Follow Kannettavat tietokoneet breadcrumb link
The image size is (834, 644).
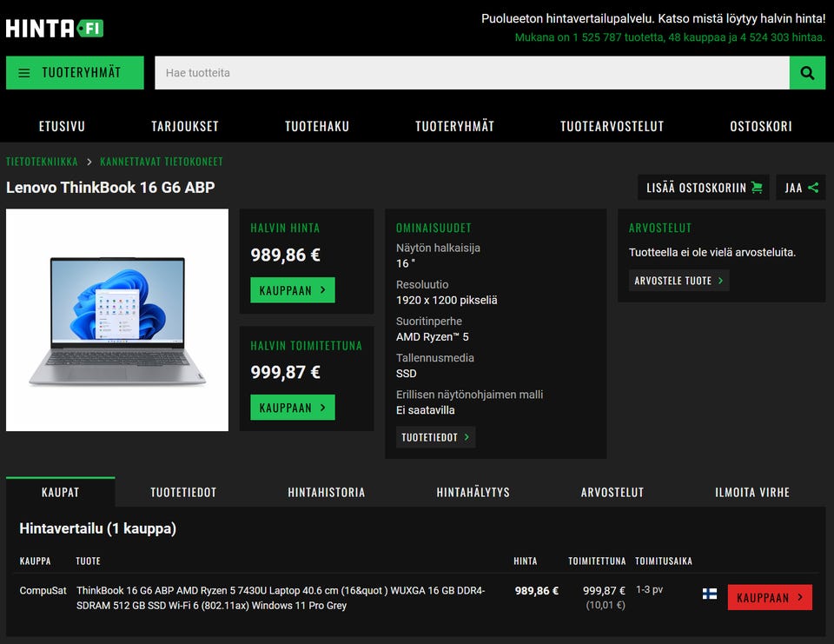pos(162,162)
